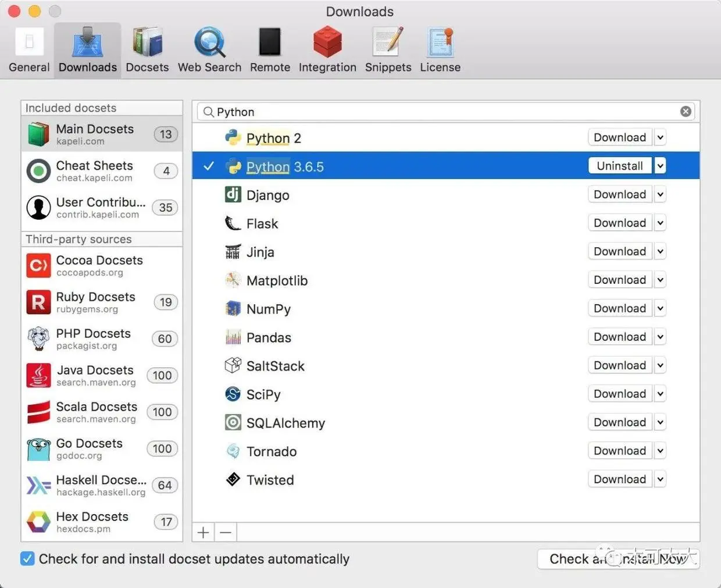Screen dimensions: 721x588
Task: Open the Snippets preferences pane
Action: click(388, 51)
